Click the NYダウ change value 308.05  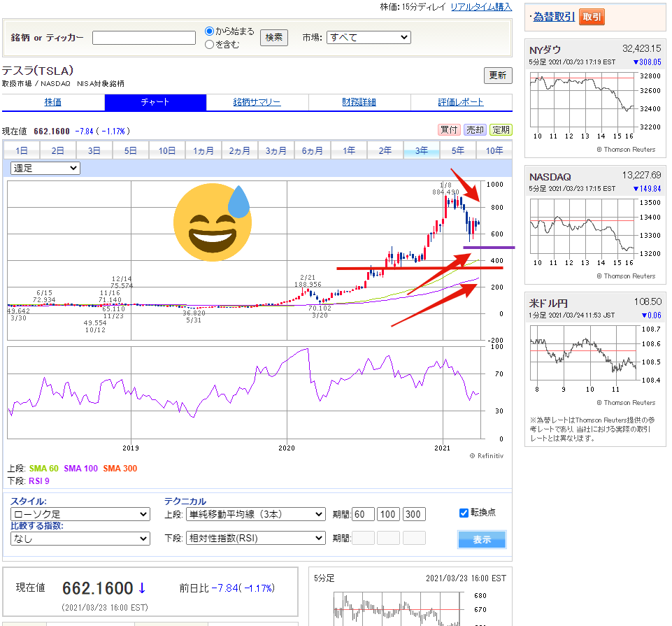point(647,62)
